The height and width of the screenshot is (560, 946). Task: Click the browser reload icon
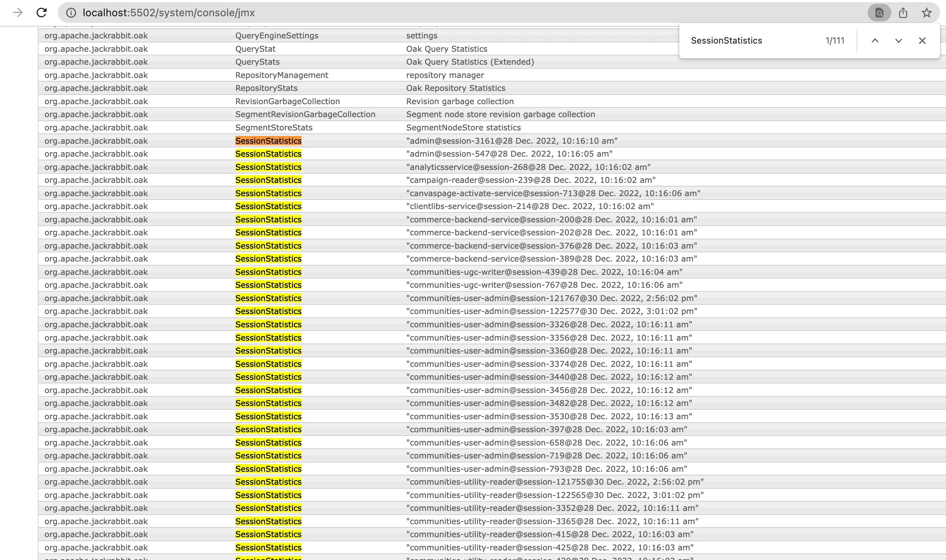[41, 13]
